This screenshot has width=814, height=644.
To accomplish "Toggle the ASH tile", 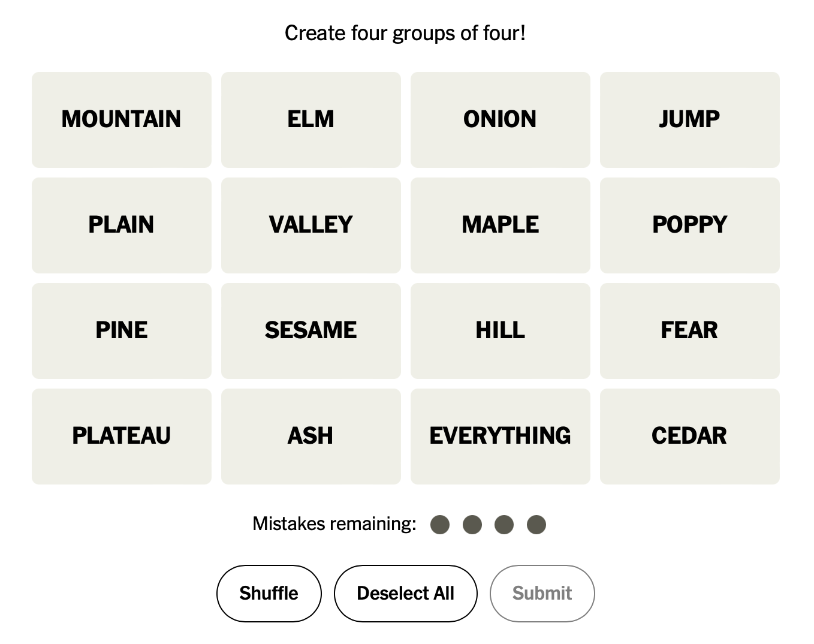I will tap(310, 436).
